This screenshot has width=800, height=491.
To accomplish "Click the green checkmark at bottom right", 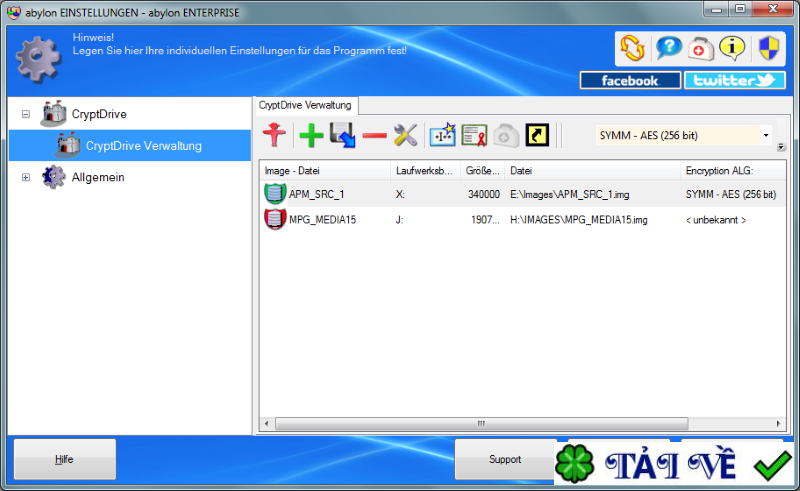I will [x=772, y=465].
